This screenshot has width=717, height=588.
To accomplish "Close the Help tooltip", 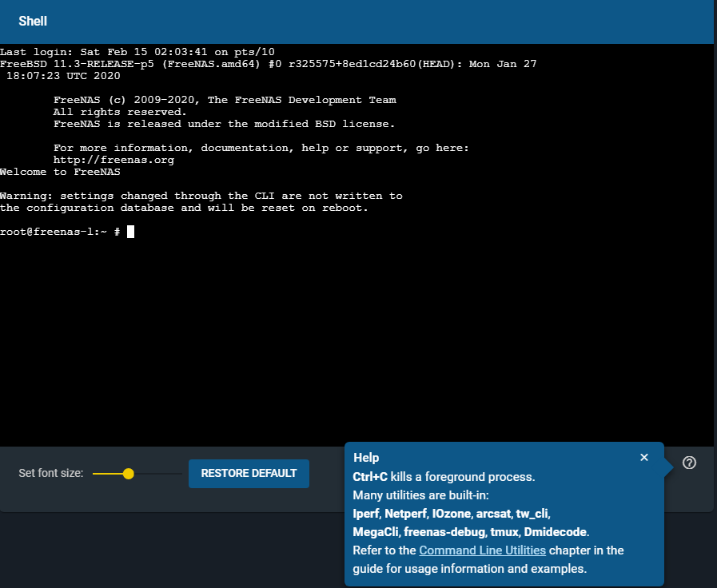I will [x=643, y=457].
